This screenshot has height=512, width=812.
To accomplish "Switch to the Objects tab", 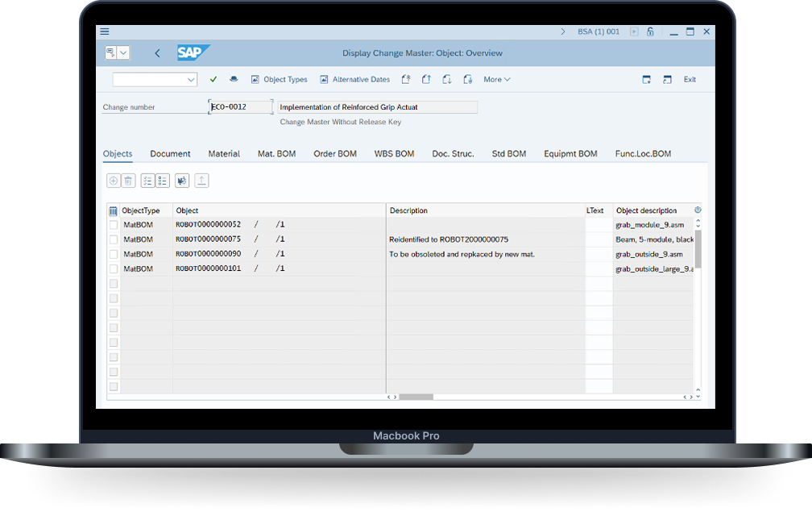I will 118,154.
